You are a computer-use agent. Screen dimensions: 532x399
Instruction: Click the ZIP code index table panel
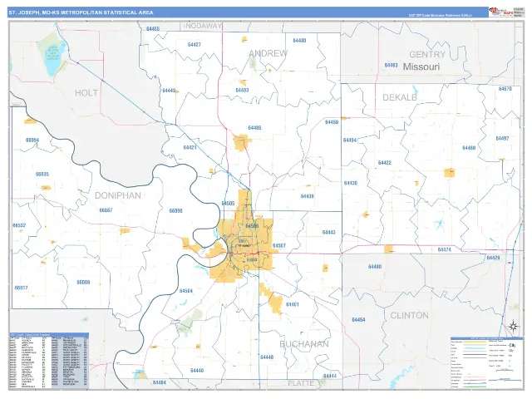pos(49,361)
